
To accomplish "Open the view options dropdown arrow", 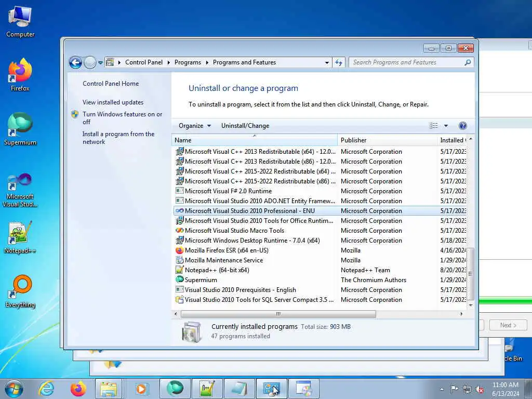I will pyautogui.click(x=446, y=126).
